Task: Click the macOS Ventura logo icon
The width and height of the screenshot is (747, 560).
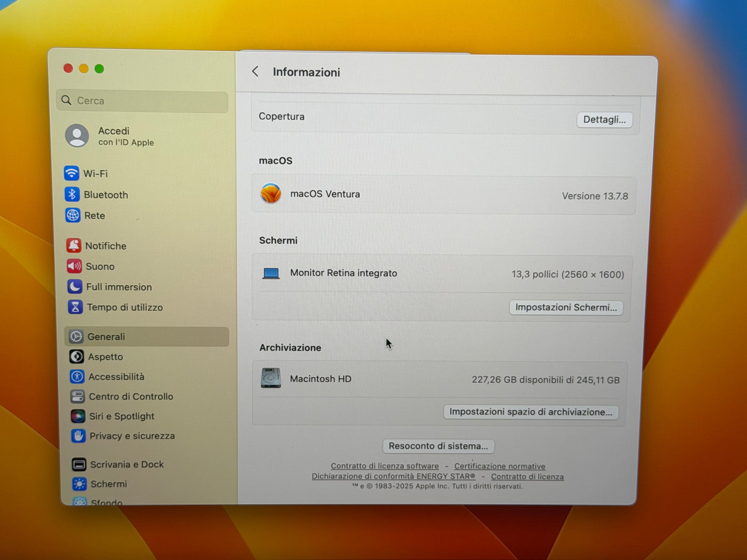Action: click(271, 194)
